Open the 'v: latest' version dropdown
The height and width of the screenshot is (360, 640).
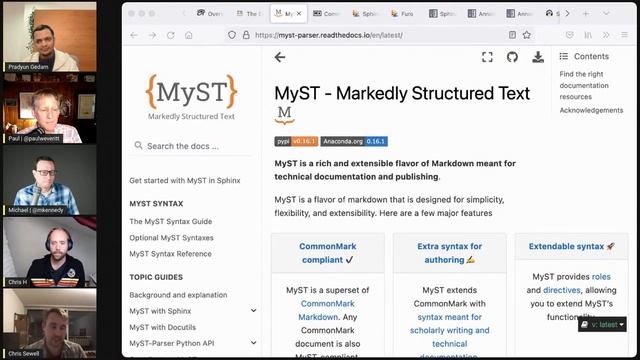tap(602, 324)
